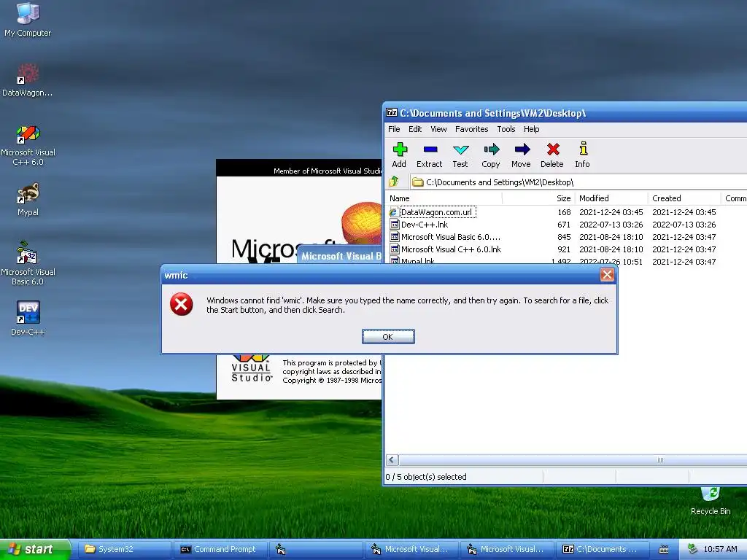747x560 pixels.
Task: Switch to Command Prompt taskbar button
Action: [x=220, y=549]
